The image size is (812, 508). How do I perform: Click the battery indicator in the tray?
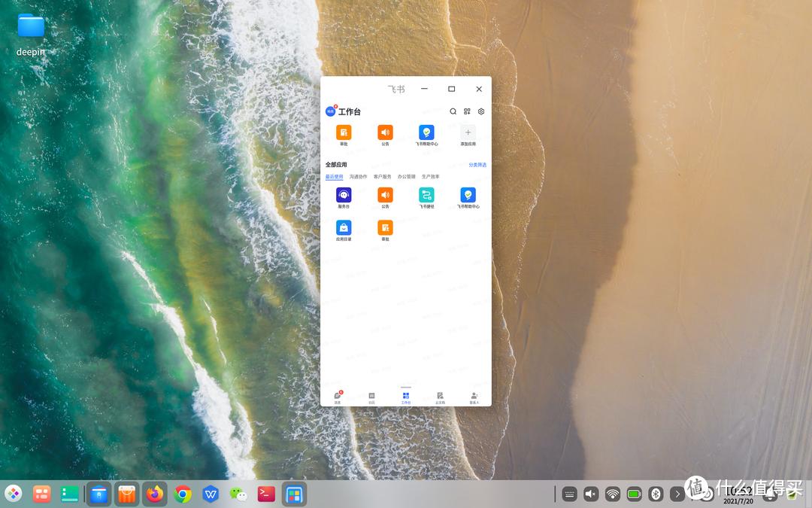pyautogui.click(x=635, y=494)
